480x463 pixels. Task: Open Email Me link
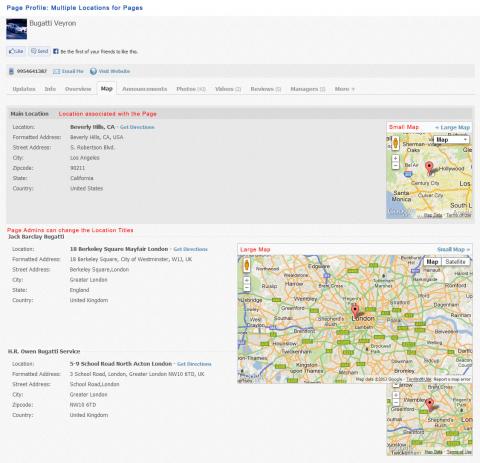point(72,71)
